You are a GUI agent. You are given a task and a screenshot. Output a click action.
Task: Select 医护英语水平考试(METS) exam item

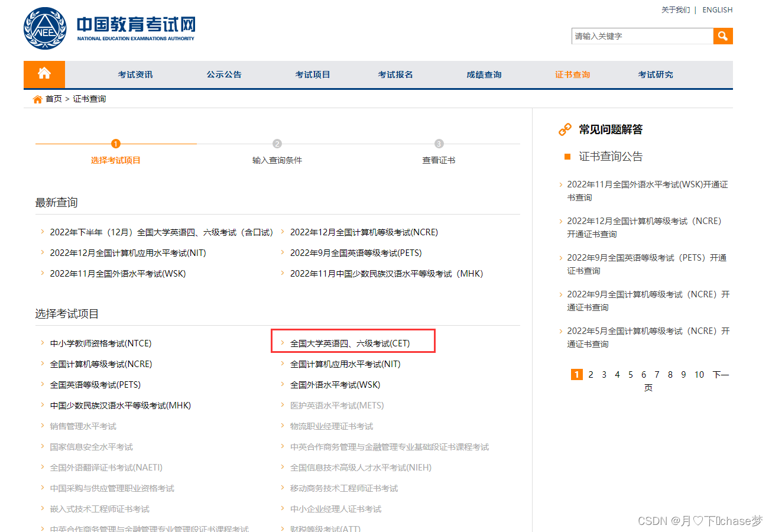337,406
